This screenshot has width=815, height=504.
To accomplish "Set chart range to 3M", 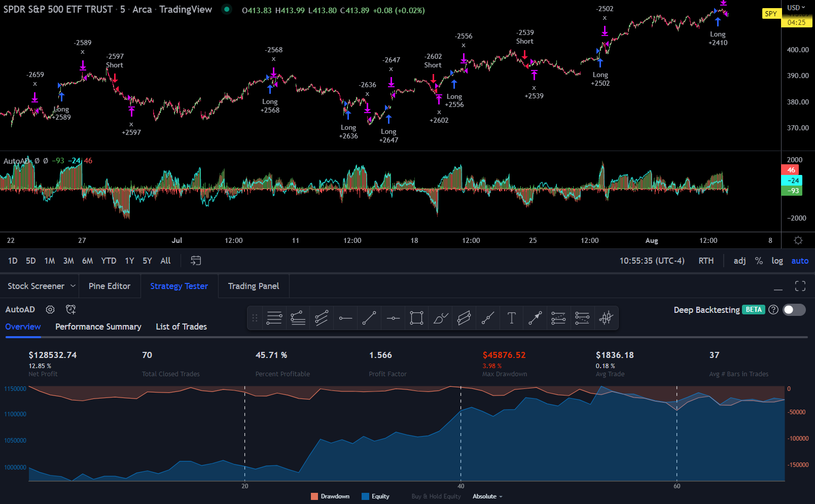I will tap(68, 261).
